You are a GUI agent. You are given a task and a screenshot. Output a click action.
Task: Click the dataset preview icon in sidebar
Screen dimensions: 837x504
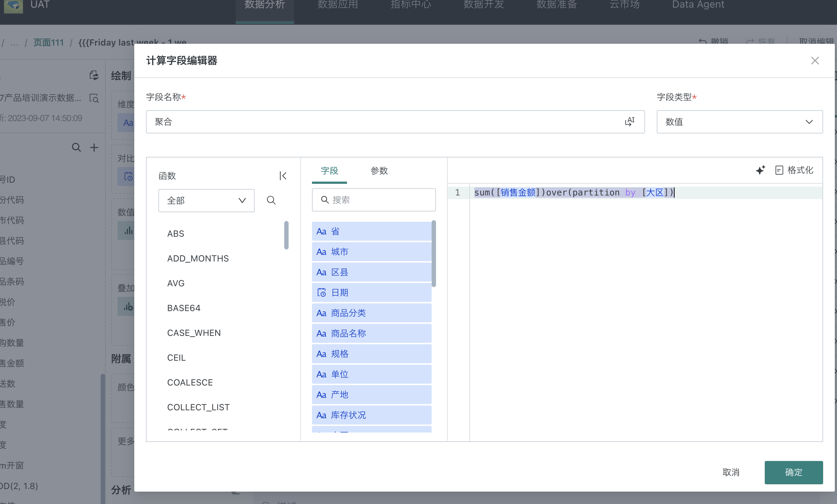coord(94,98)
